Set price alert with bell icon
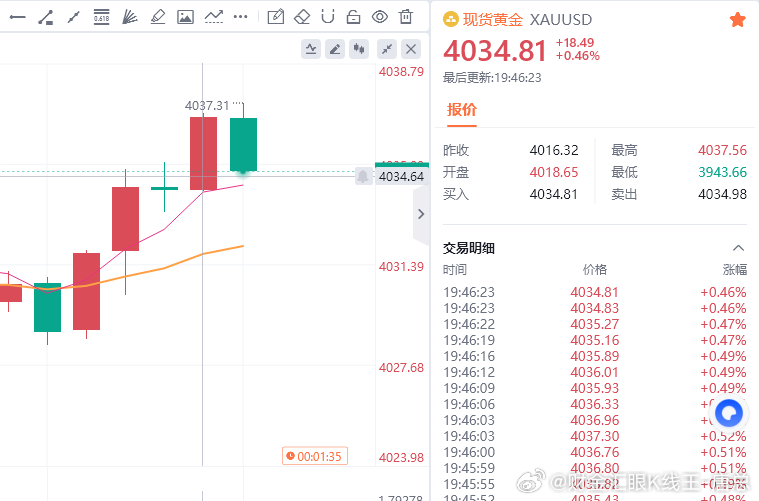This screenshot has height=501, width=759. click(363, 176)
